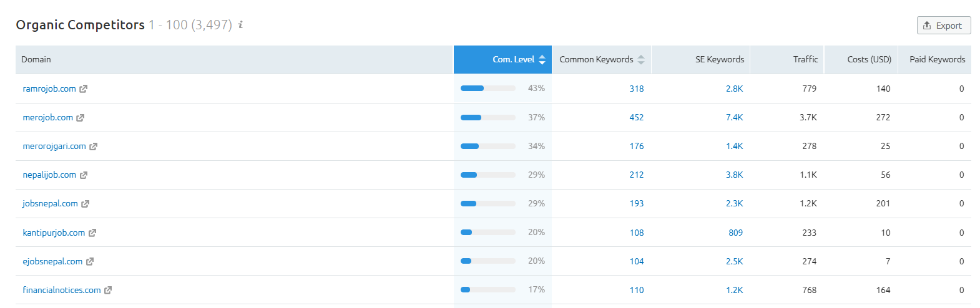Click the external link icon for nepalijob.com
This screenshot has height=308, width=980.
tap(84, 175)
